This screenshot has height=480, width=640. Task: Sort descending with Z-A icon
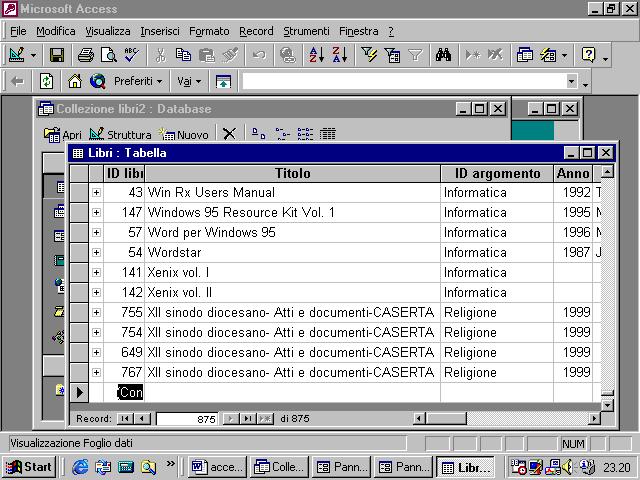340,55
